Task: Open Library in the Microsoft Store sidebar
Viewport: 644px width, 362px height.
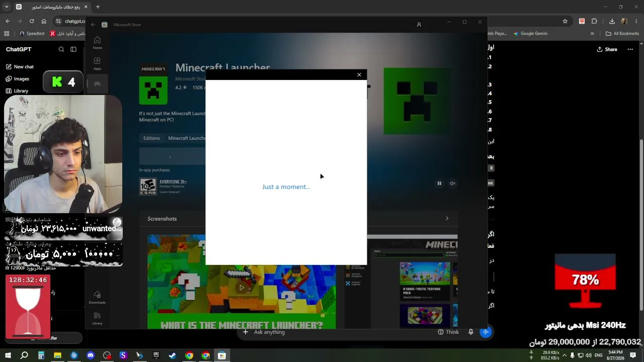Action: pyautogui.click(x=97, y=318)
